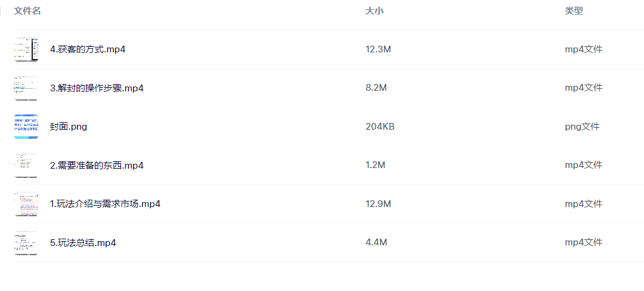Open the file named 2.需要准备的东西.mp4
Screen dimensions: 644x291
(97, 166)
